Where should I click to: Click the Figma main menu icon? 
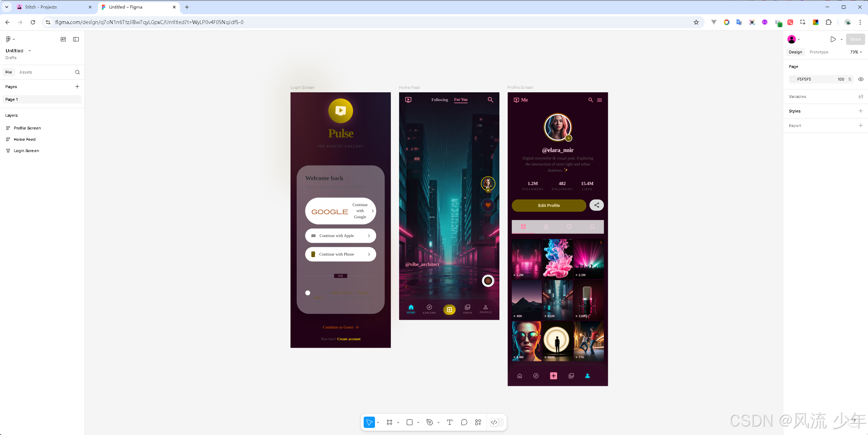pyautogui.click(x=8, y=39)
